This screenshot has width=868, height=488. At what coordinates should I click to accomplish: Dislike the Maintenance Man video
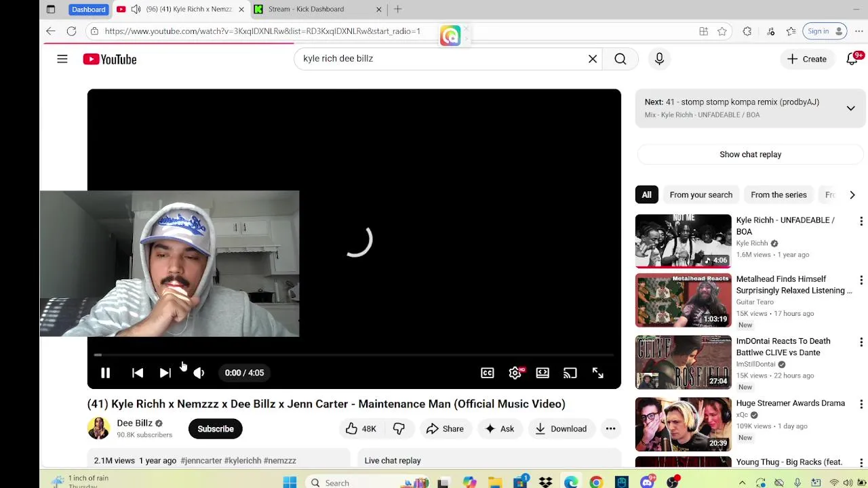coord(399,429)
